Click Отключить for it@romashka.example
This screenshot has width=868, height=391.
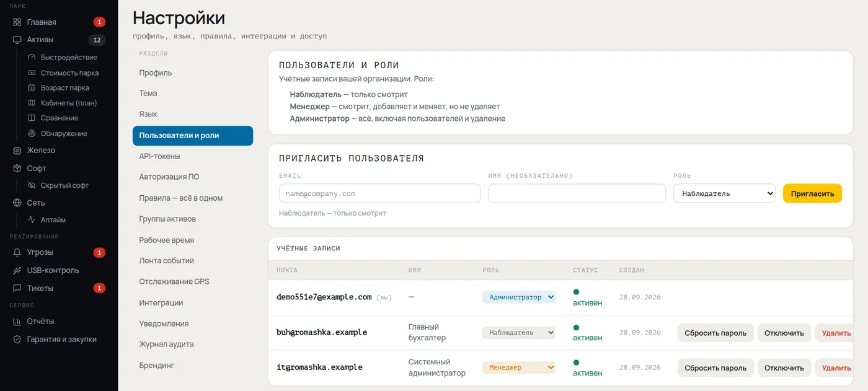[784, 367]
